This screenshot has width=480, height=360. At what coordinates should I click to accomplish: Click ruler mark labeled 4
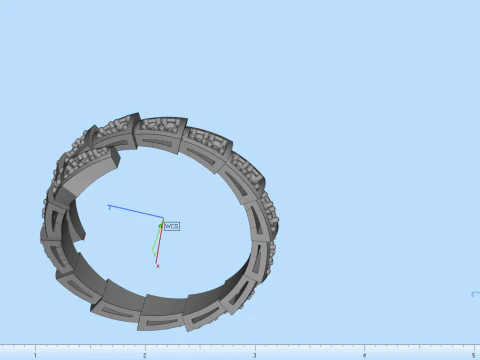(x=364, y=355)
